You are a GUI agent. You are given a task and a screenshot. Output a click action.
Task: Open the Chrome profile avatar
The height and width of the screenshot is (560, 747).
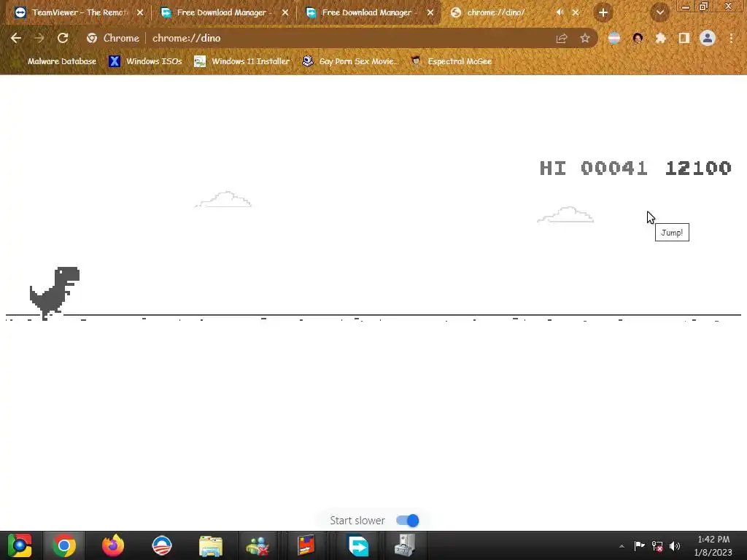tap(708, 38)
